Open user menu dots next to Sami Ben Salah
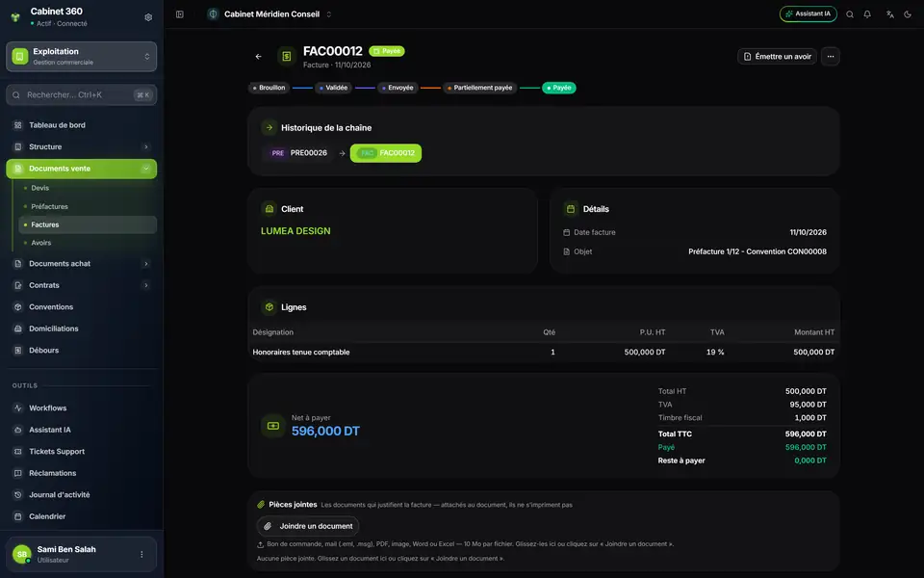Image resolution: width=924 pixels, height=578 pixels. [141, 555]
